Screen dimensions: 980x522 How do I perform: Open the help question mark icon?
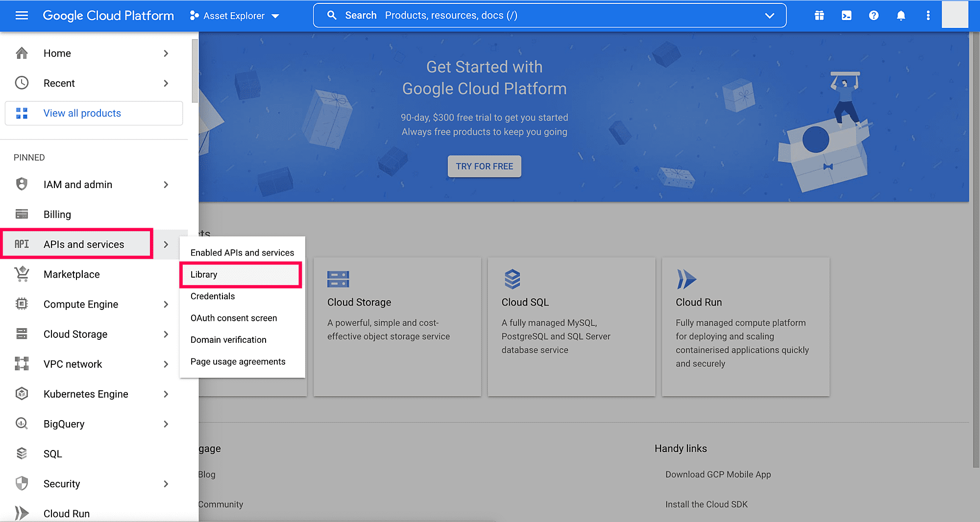(x=873, y=16)
